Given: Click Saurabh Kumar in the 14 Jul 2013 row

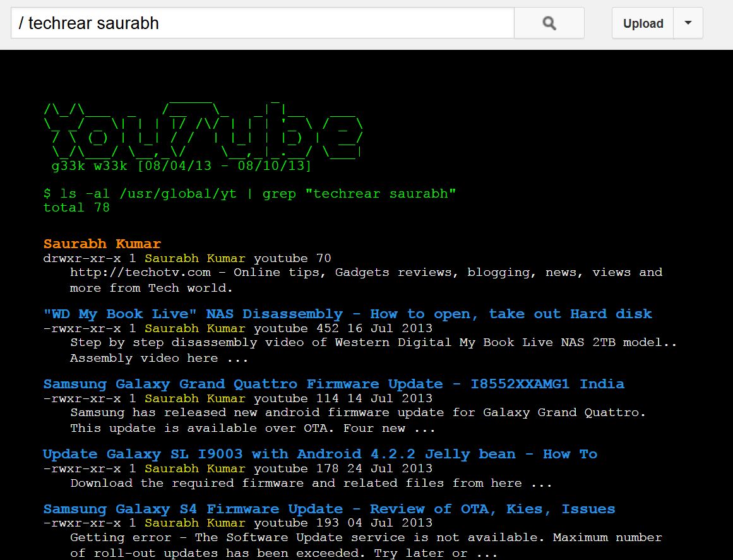Looking at the screenshot, I should pos(195,398).
